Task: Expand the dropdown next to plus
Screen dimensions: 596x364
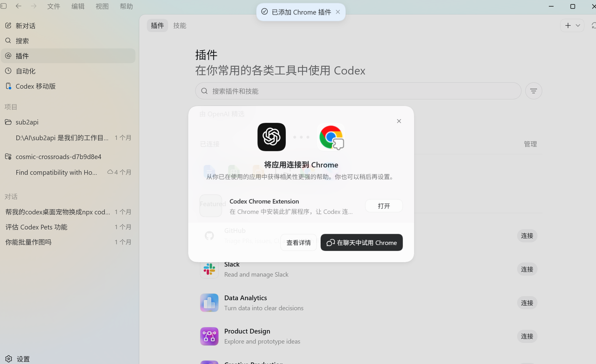Action: [578, 25]
